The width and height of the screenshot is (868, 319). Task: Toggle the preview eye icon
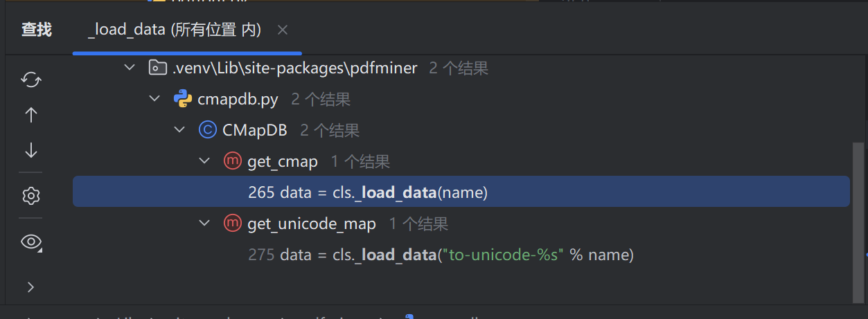point(30,241)
